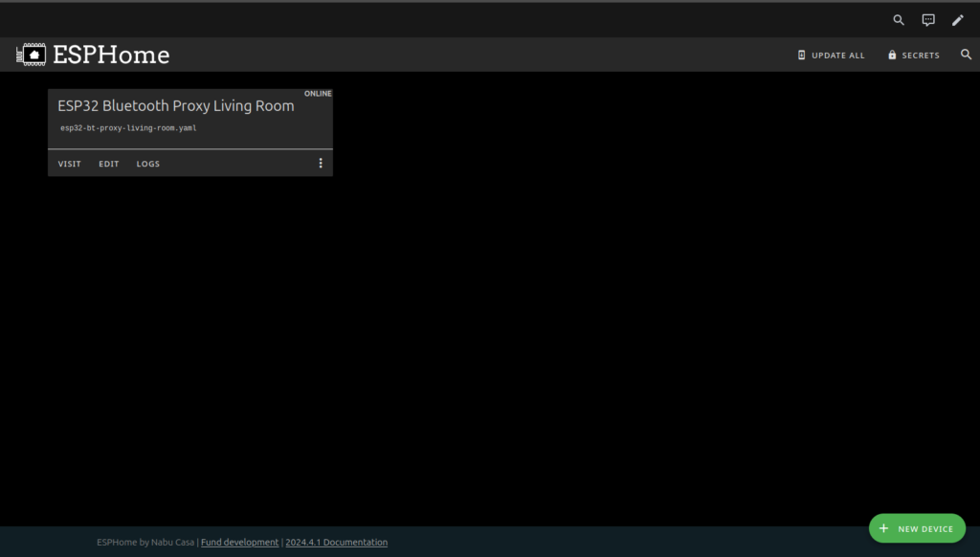Image resolution: width=980 pixels, height=557 pixels.
Task: Open the three-dot menu on the device card
Action: (321, 164)
